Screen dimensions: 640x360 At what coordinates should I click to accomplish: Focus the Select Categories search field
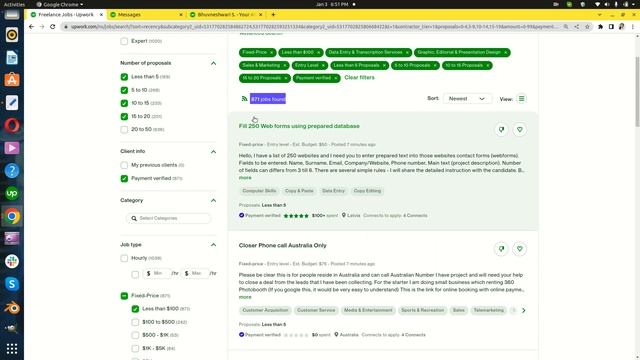[168, 218]
